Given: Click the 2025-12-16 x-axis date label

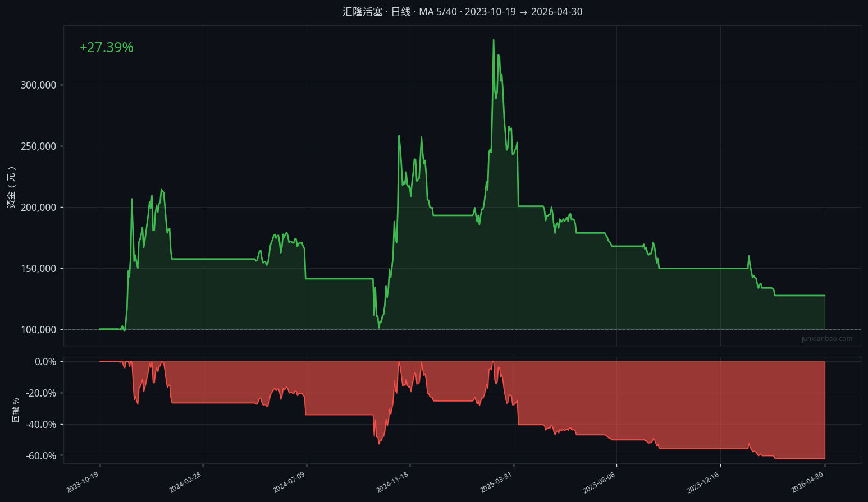Looking at the screenshot, I should point(703,482).
